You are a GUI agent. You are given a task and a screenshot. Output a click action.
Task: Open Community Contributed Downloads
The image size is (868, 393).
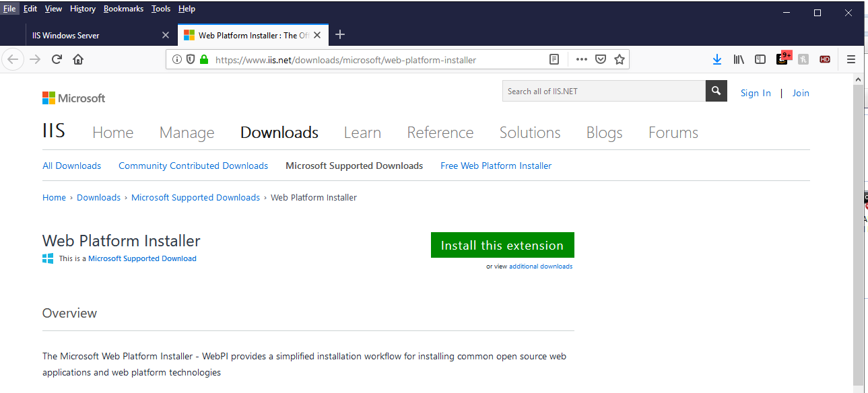coord(193,166)
